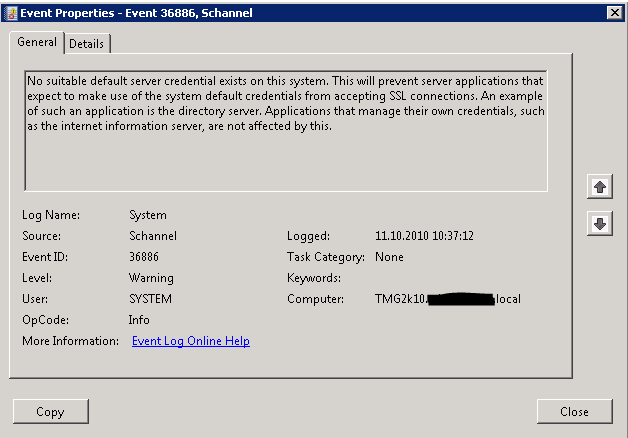Click the Event Properties title bar text
The height and width of the screenshot is (438, 628).
click(136, 13)
